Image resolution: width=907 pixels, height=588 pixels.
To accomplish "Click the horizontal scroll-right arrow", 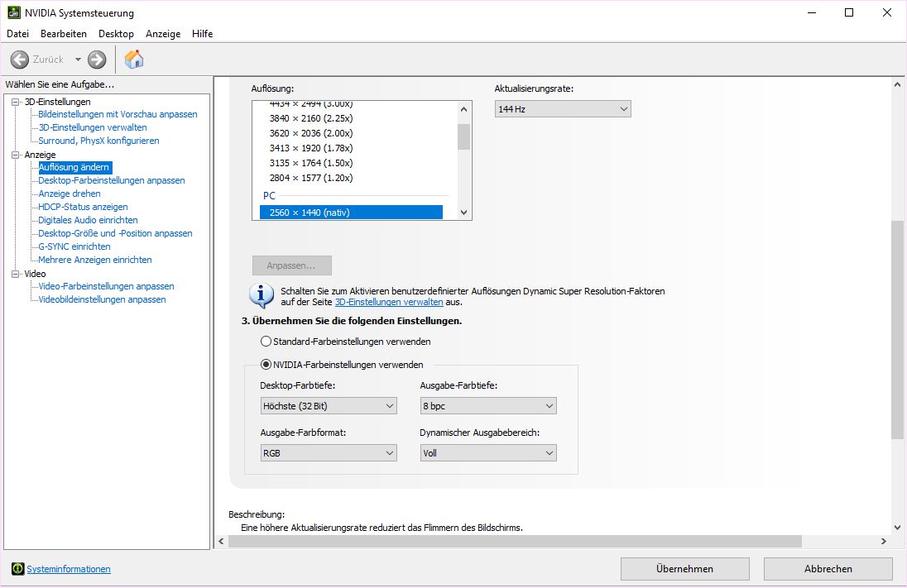I will 883,541.
